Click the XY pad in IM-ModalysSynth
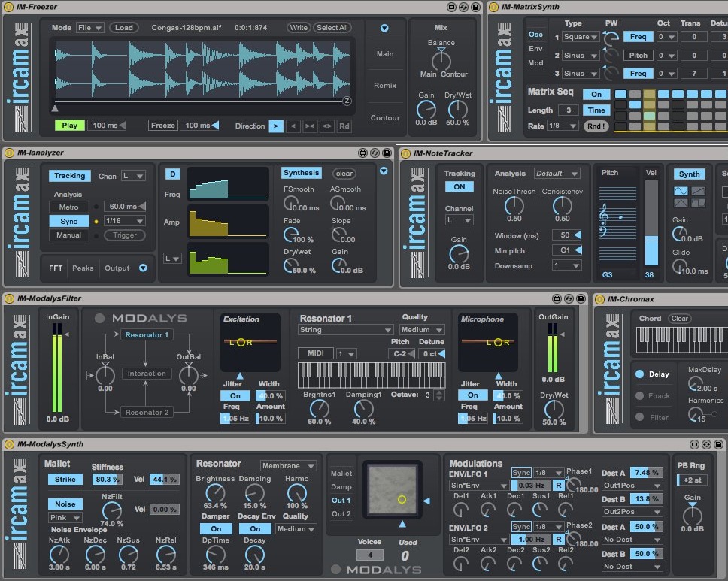 point(392,489)
